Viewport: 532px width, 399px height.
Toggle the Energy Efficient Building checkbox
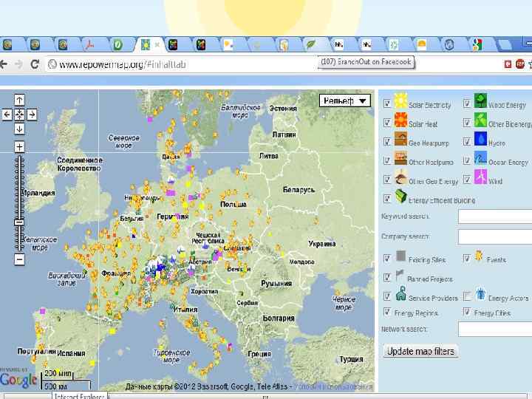pos(387,198)
